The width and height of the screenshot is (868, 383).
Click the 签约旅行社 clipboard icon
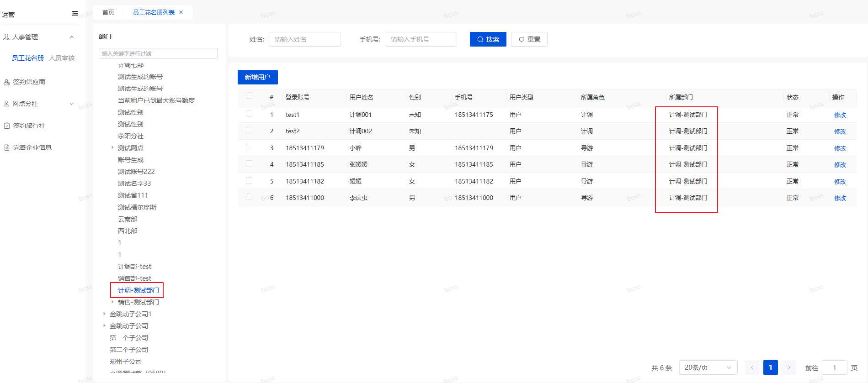click(x=7, y=126)
